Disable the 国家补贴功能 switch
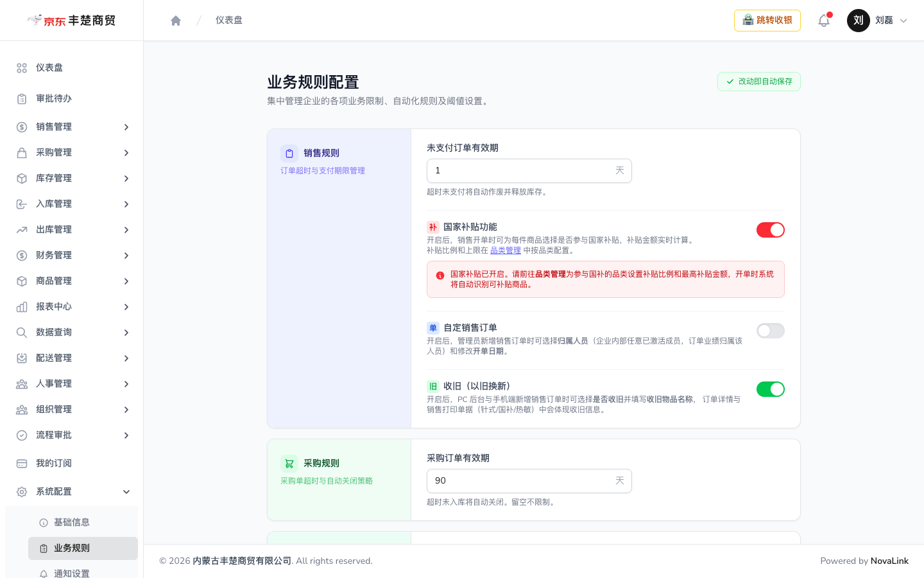This screenshot has height=578, width=924. point(771,230)
